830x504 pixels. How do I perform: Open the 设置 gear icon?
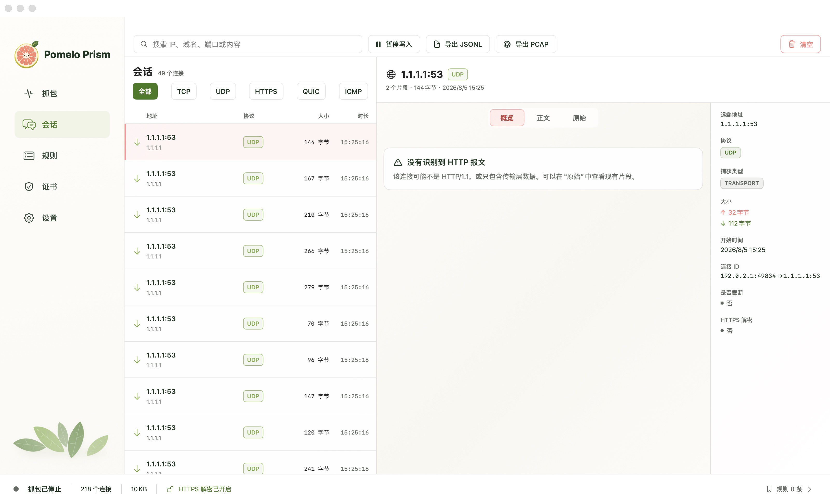pyautogui.click(x=29, y=218)
